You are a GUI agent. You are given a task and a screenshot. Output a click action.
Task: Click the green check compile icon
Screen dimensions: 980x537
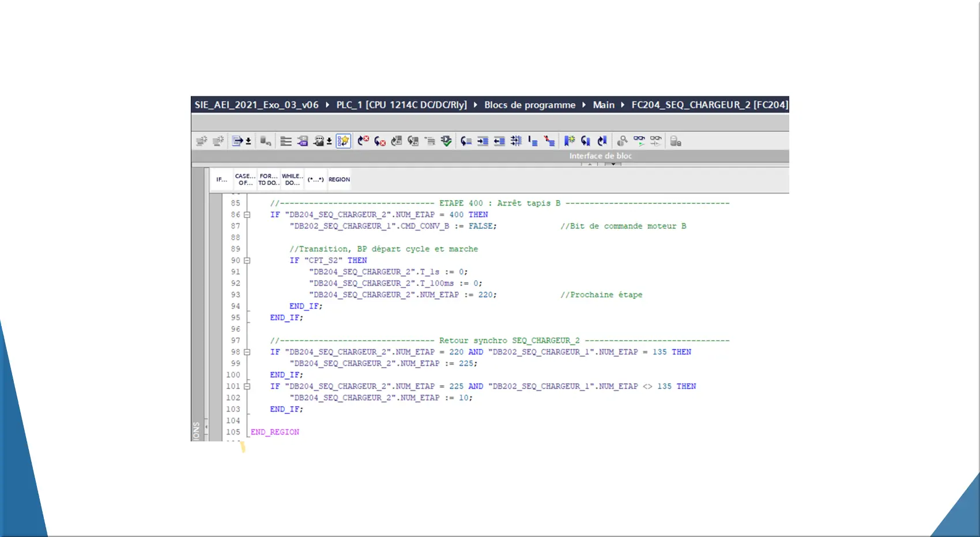pyautogui.click(x=446, y=141)
